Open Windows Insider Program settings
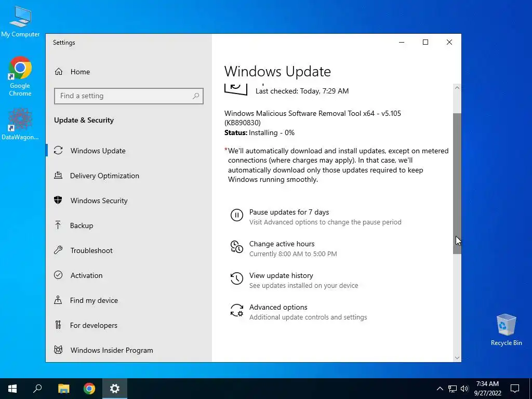Viewport: 532px width, 399px height. pos(129,350)
